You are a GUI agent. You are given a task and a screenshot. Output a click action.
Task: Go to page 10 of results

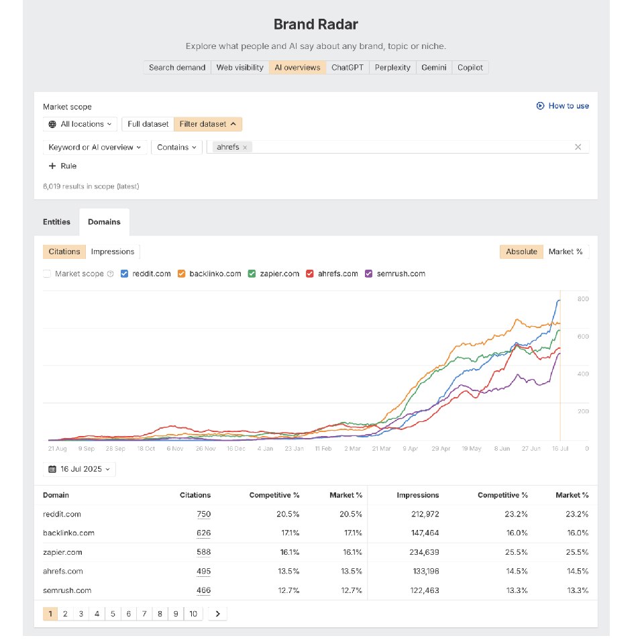193,614
